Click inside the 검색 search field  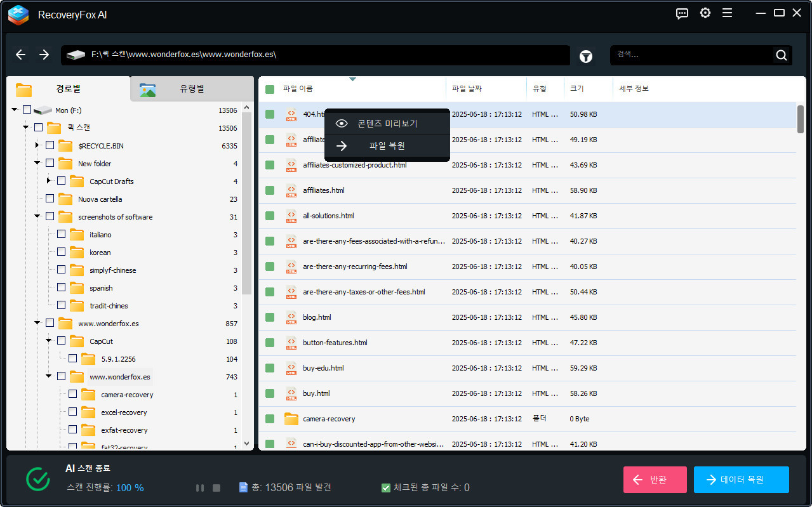(x=691, y=55)
